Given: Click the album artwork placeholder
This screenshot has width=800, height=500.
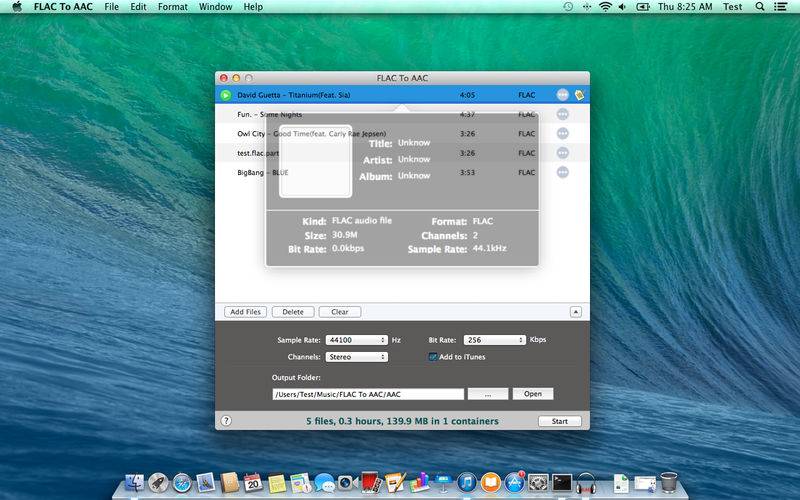Looking at the screenshot, I should click(315, 161).
